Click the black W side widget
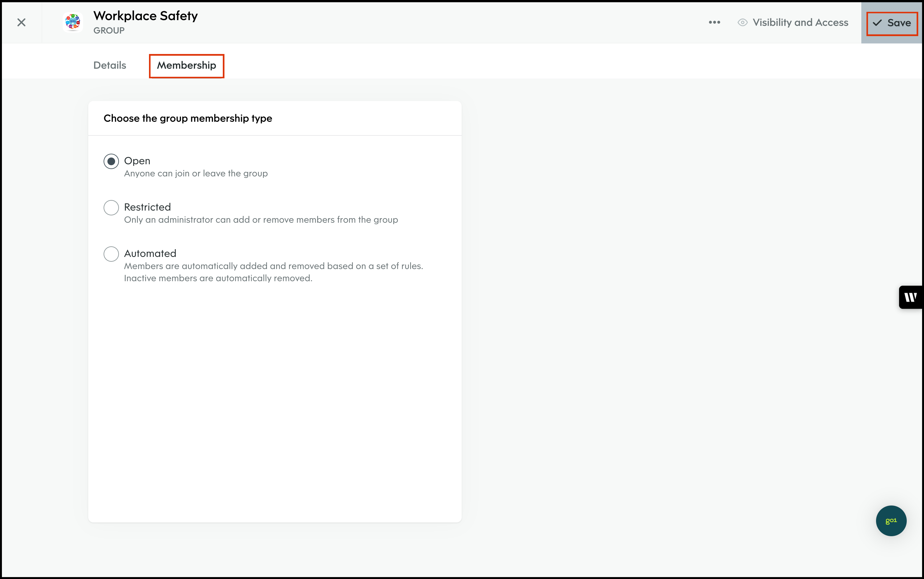 911,297
